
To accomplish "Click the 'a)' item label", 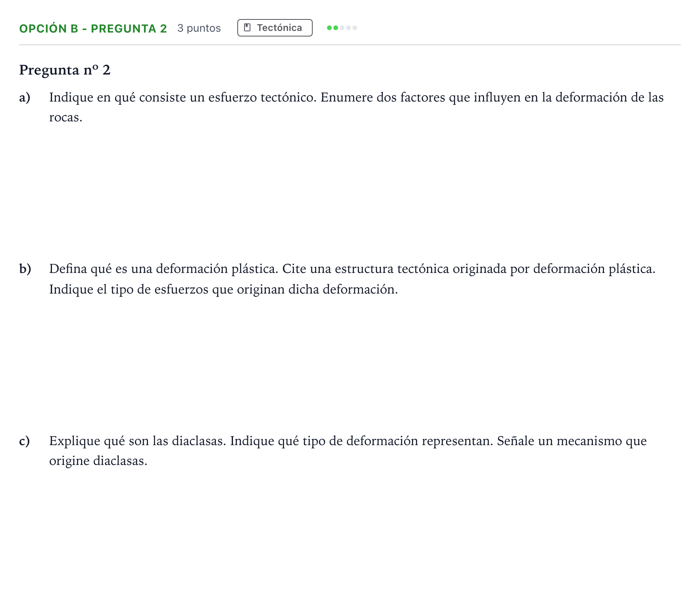I will (x=25, y=98).
